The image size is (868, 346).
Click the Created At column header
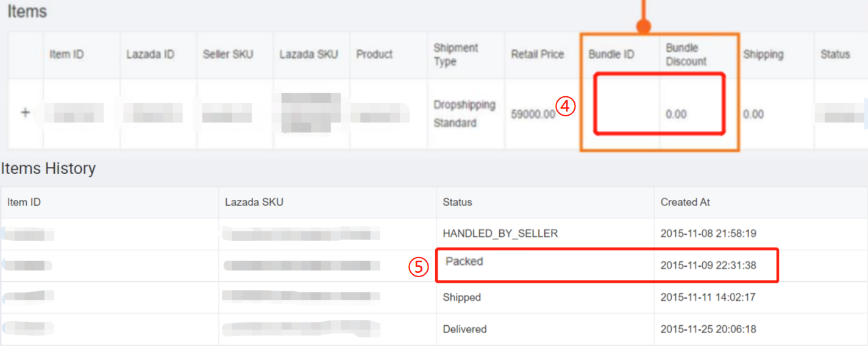point(685,202)
